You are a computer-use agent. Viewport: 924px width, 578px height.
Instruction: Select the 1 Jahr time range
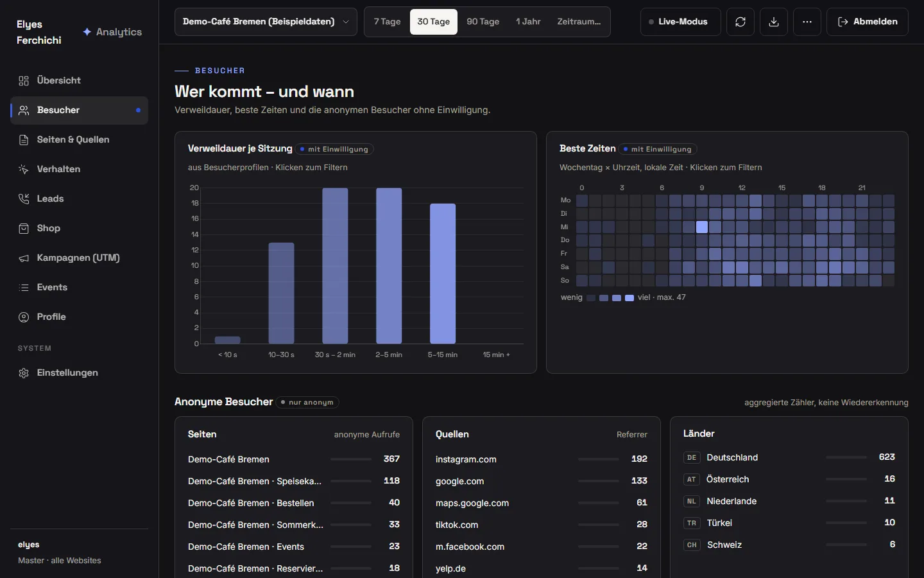pos(528,22)
